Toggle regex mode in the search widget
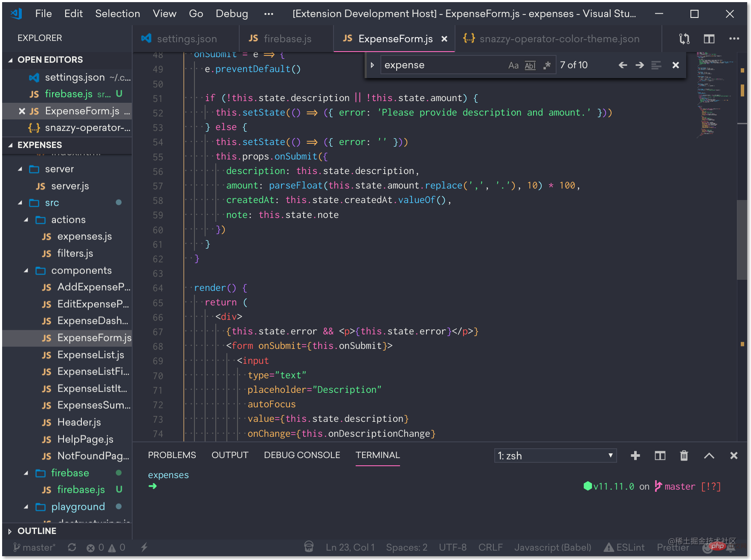751x560 pixels. pos(547,65)
